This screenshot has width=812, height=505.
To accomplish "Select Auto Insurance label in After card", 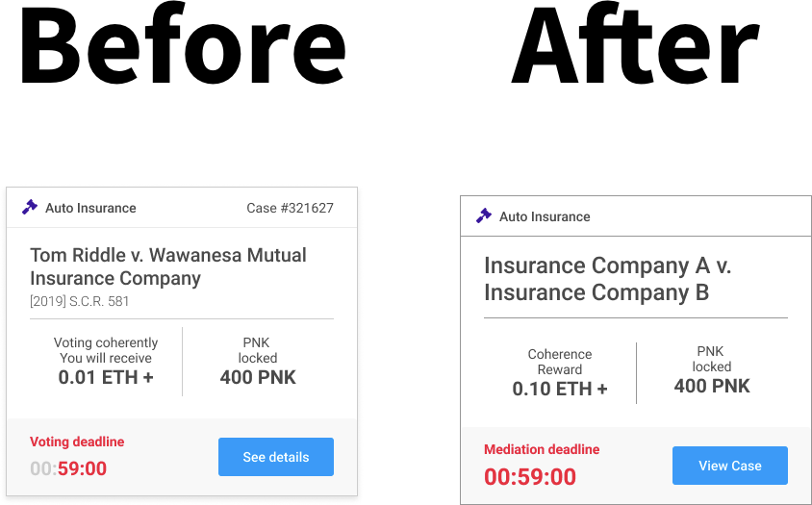I will pyautogui.click(x=545, y=217).
